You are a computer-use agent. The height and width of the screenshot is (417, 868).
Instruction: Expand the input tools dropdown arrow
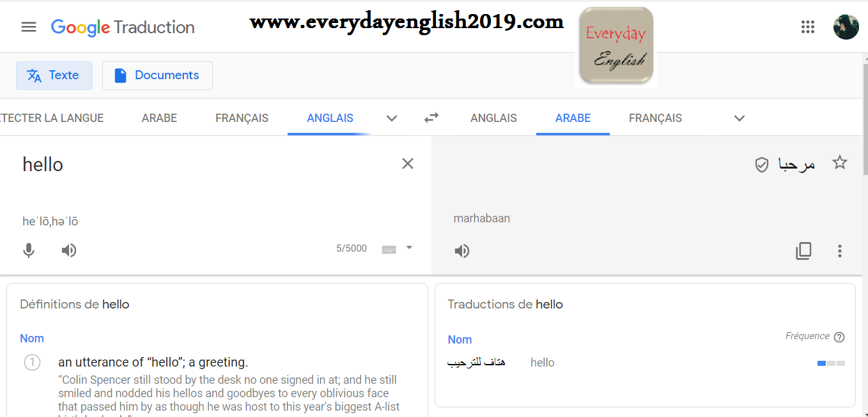(409, 248)
